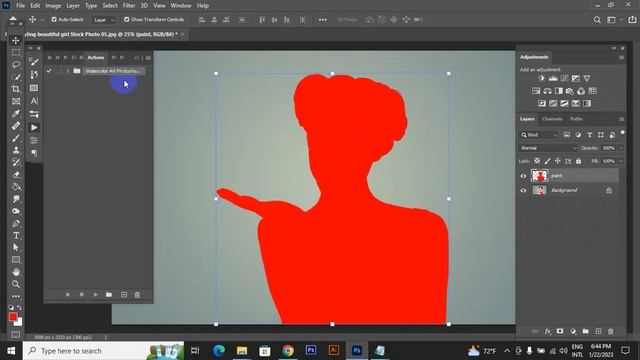Open the Image menu

click(53, 6)
